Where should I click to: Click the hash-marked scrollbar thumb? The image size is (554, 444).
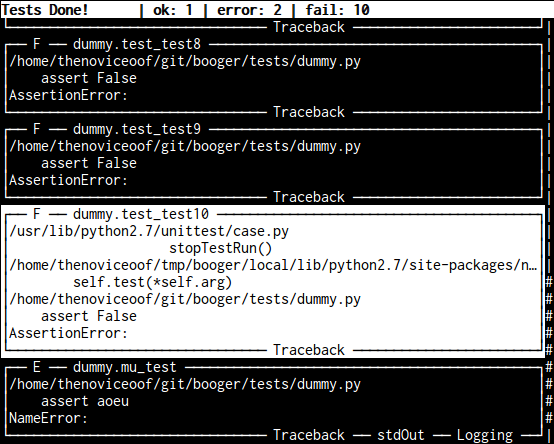coord(549,350)
